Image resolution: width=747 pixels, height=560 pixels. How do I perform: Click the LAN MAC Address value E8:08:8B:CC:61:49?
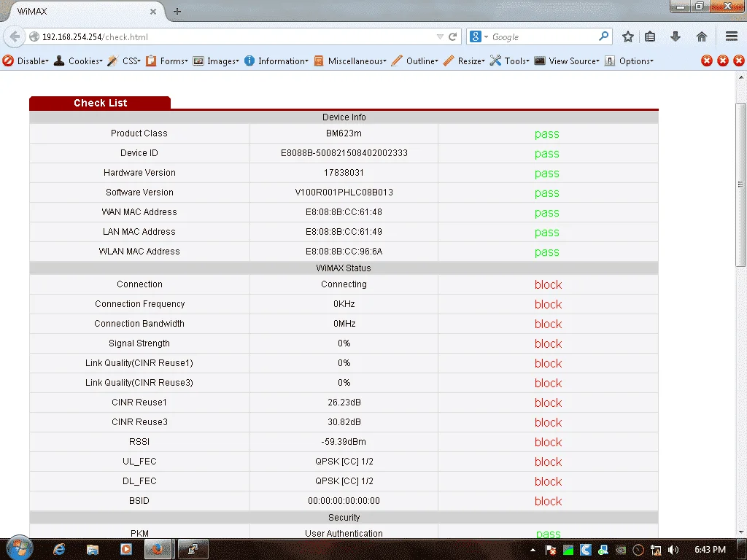pos(344,231)
